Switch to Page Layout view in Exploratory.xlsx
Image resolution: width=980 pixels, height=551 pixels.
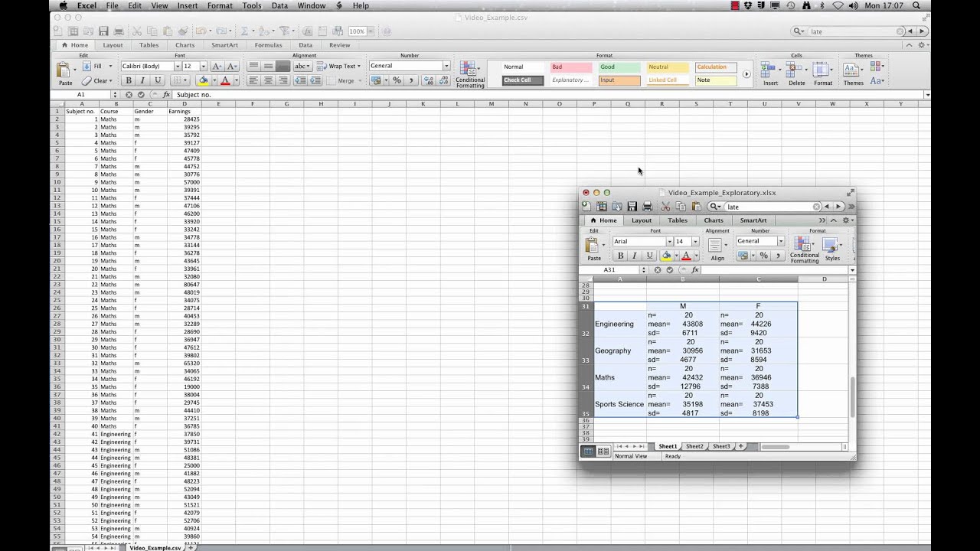(x=603, y=452)
